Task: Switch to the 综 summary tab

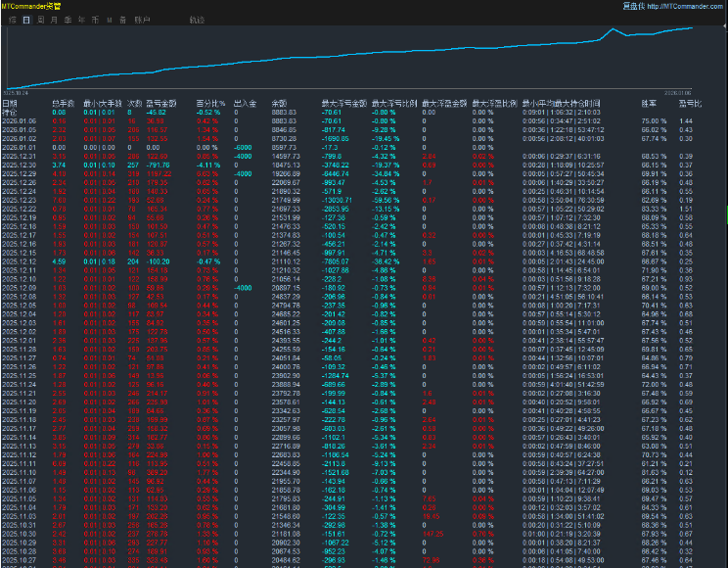Action: tap(13, 20)
